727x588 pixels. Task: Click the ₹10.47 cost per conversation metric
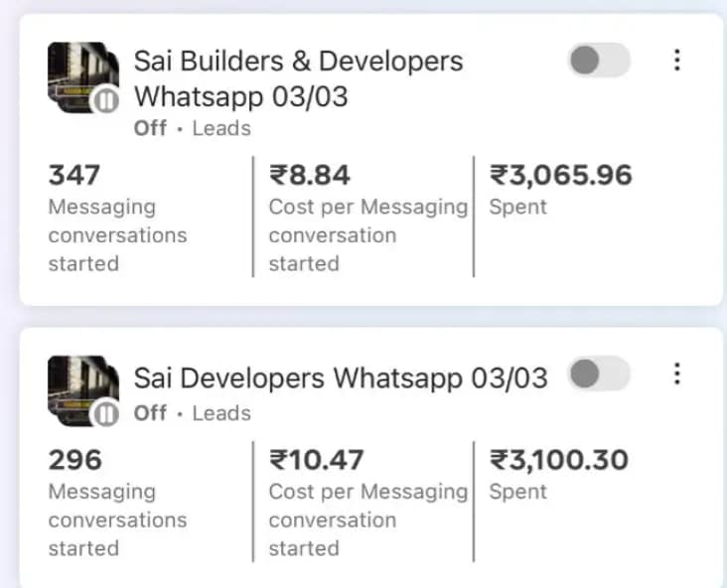click(317, 460)
